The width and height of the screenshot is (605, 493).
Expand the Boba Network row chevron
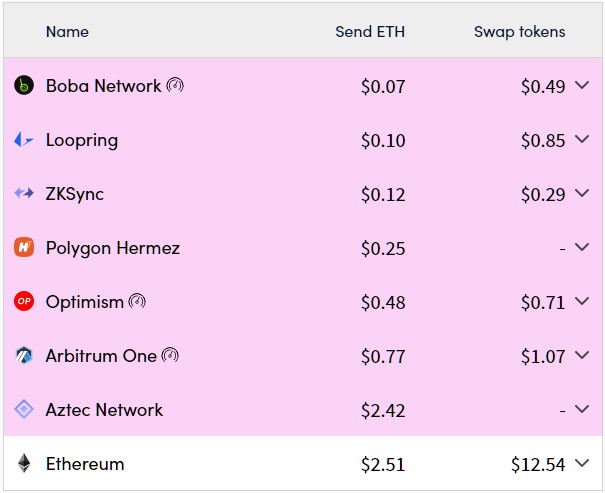(x=583, y=86)
